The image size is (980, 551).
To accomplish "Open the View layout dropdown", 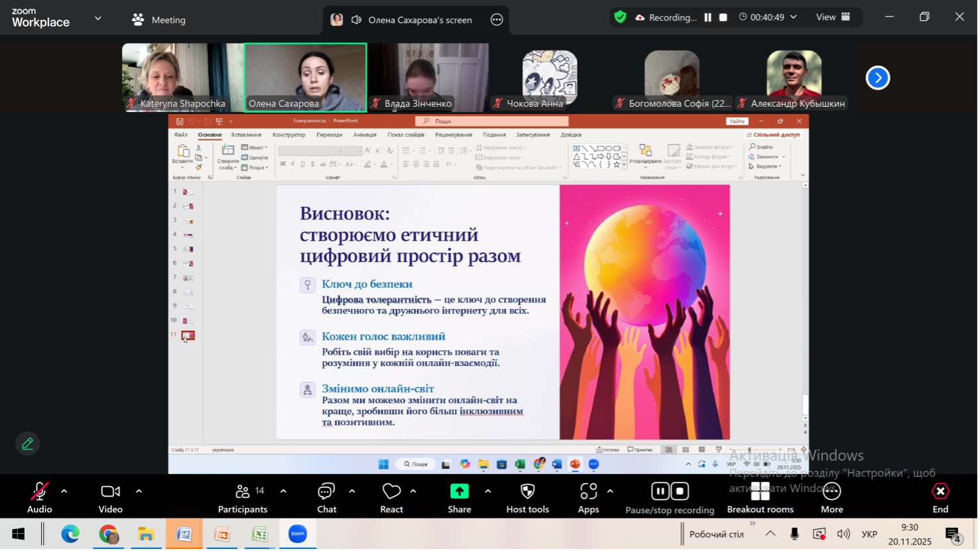I will tap(833, 17).
